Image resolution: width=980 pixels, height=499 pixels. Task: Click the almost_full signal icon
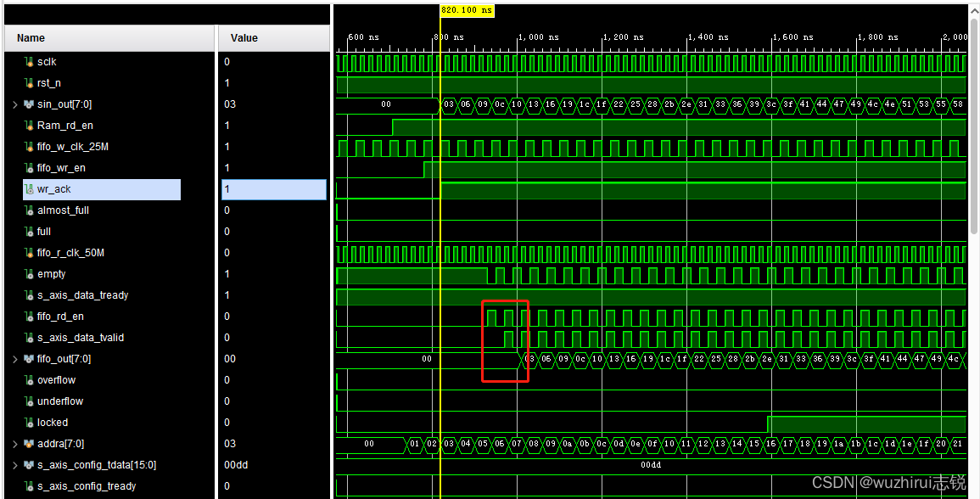pos(29,210)
